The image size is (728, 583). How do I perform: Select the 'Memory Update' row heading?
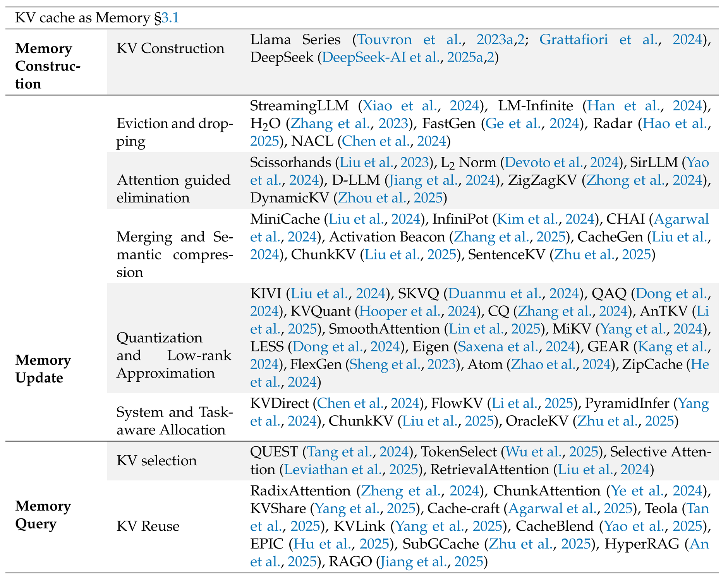43,369
